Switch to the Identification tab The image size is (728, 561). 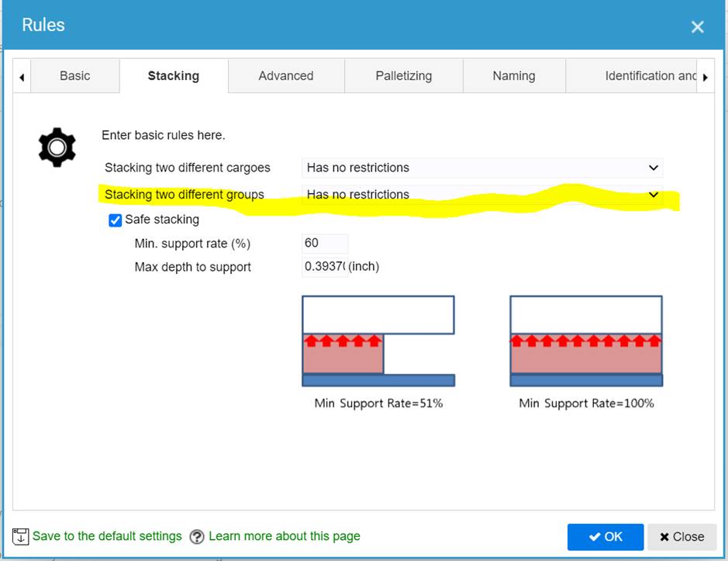(x=631, y=76)
